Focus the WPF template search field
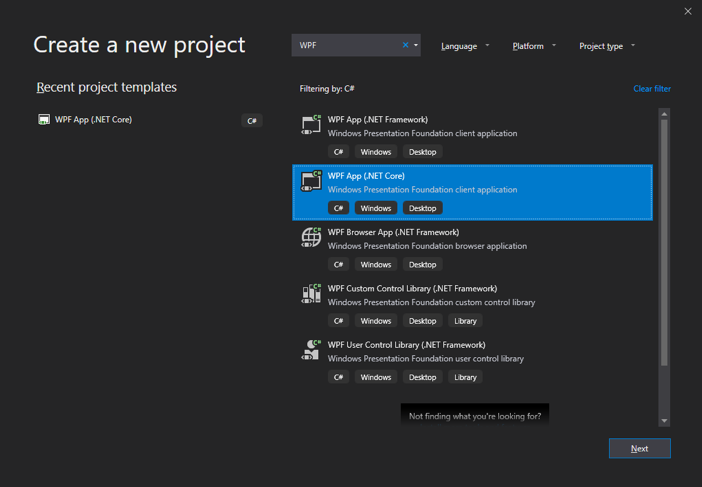The height and width of the screenshot is (487, 702). click(x=347, y=45)
